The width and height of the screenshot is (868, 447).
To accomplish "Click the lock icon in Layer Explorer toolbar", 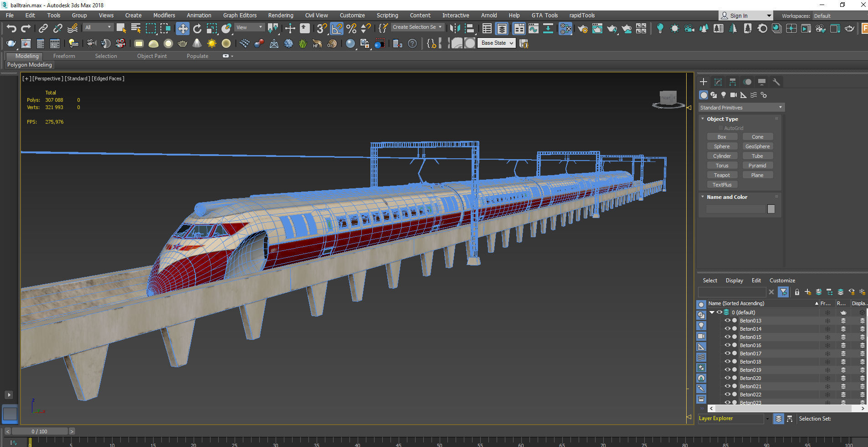I will (797, 292).
